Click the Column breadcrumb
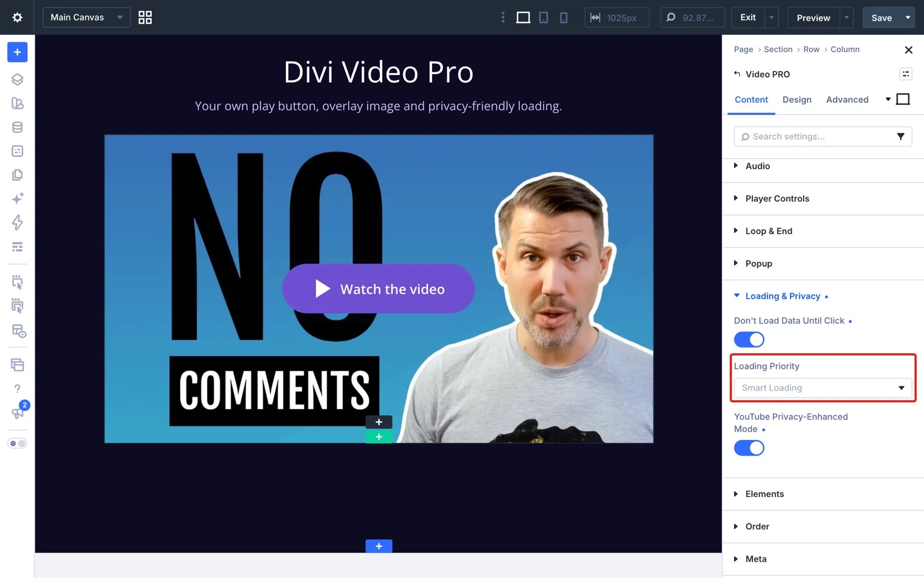Viewport: 924px width, 578px height. [x=845, y=50]
